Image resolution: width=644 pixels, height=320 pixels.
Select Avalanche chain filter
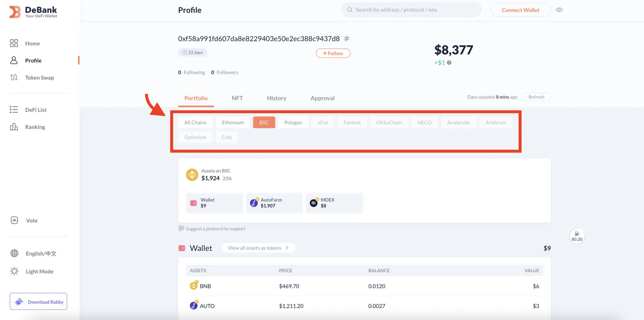[458, 122]
